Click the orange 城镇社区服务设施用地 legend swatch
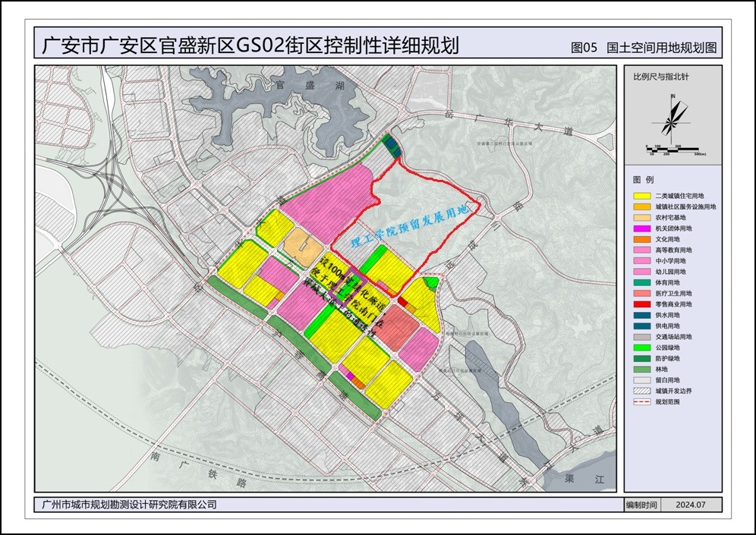This screenshot has width=756, height=535. click(x=641, y=206)
